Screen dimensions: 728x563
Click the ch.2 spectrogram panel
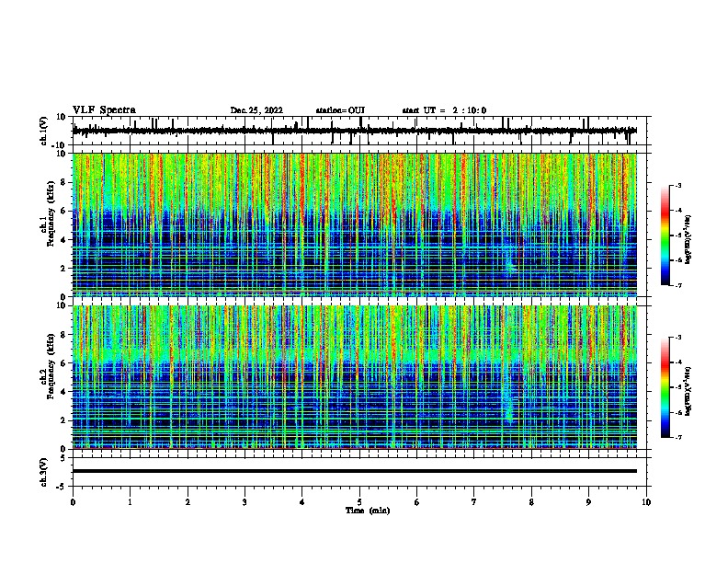pos(355,377)
